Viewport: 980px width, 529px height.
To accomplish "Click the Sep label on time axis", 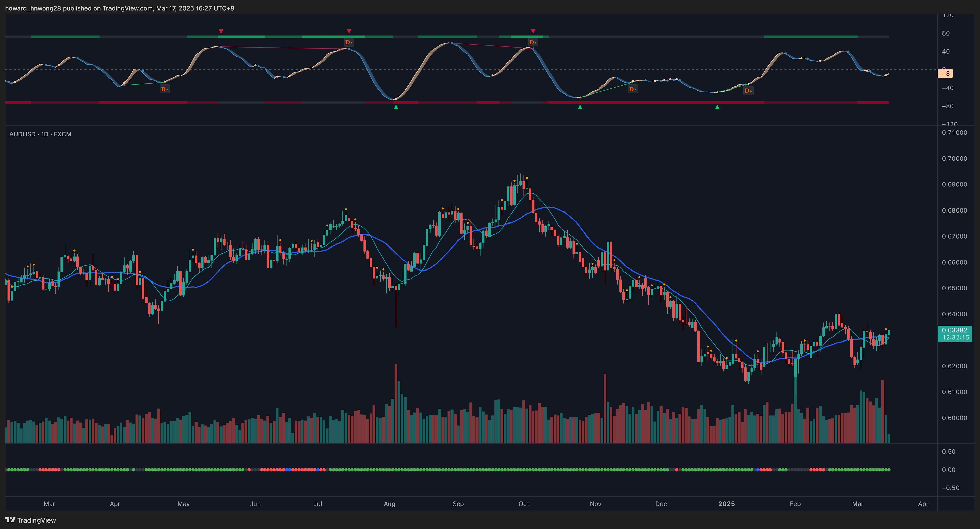I will tap(458, 504).
